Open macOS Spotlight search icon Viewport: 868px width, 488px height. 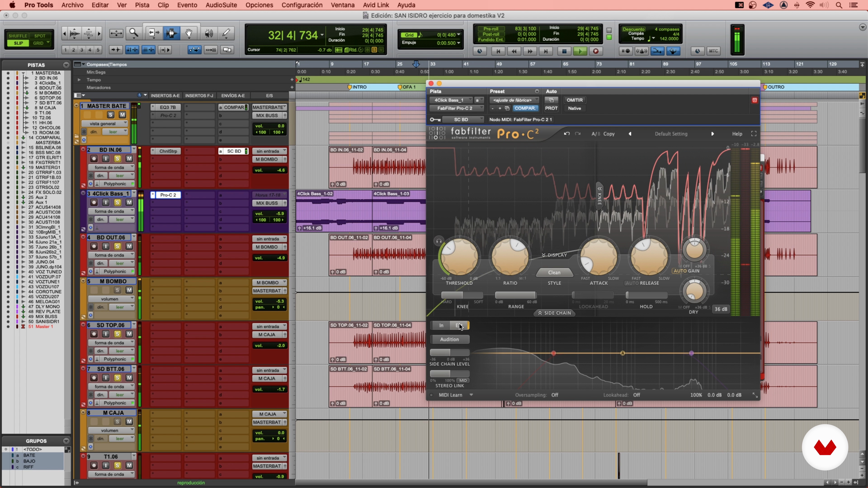pos(839,5)
